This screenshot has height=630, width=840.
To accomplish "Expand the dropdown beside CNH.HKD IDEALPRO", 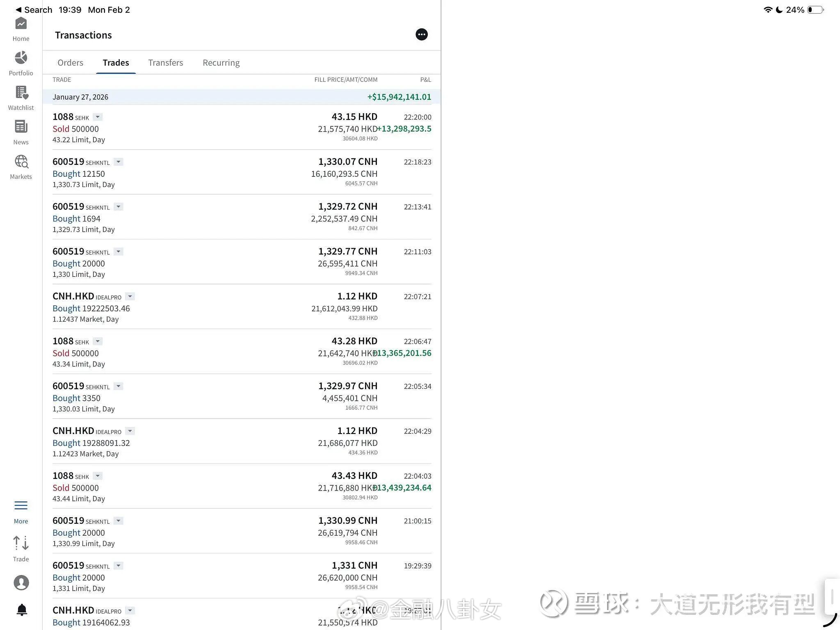I will pyautogui.click(x=130, y=296).
